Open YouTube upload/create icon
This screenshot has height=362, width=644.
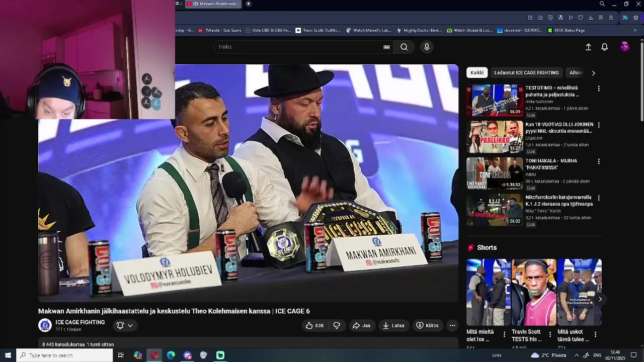pos(588,47)
